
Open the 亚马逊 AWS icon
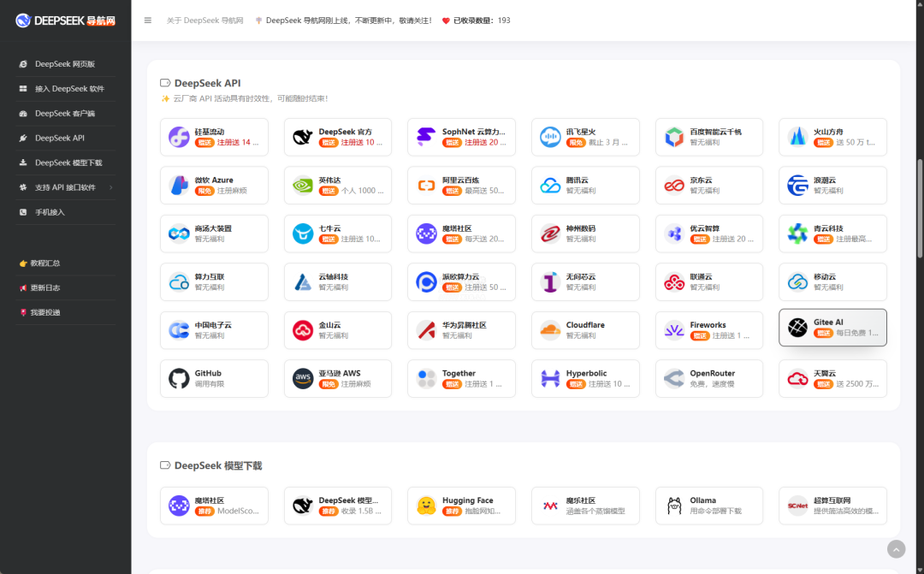pyautogui.click(x=303, y=378)
